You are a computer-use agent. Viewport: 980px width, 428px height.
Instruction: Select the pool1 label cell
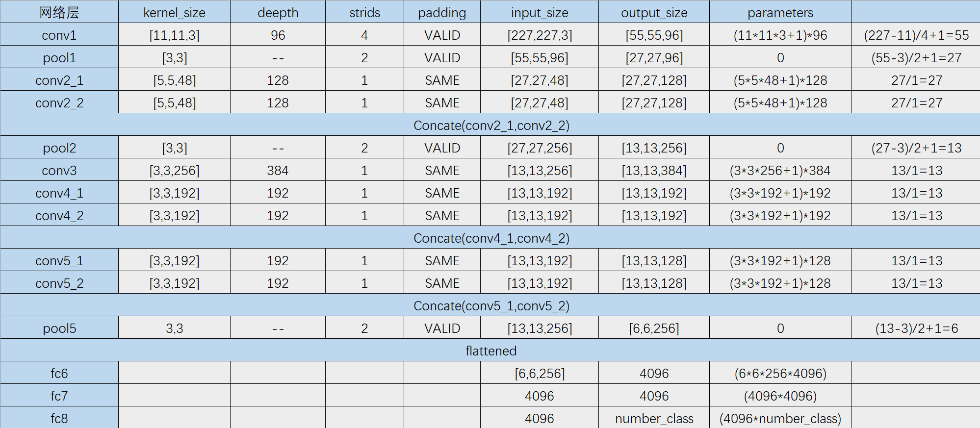[x=59, y=57]
